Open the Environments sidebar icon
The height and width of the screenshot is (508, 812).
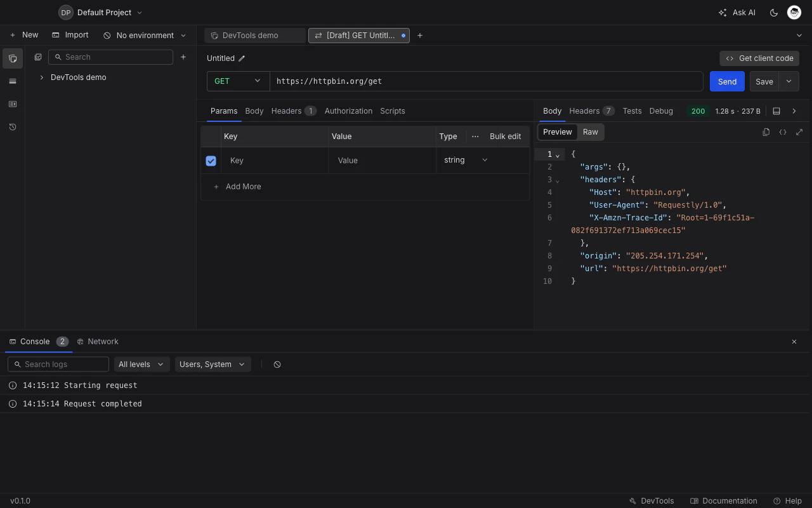point(13,81)
